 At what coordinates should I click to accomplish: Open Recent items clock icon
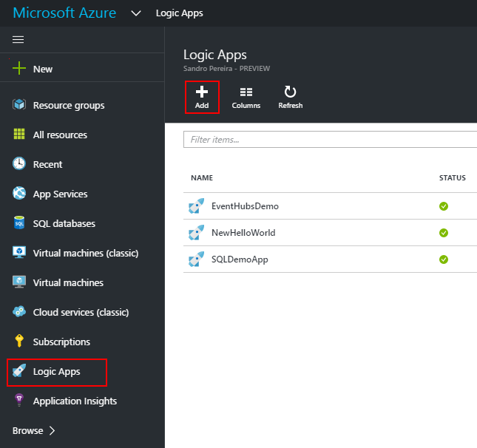[x=19, y=164]
